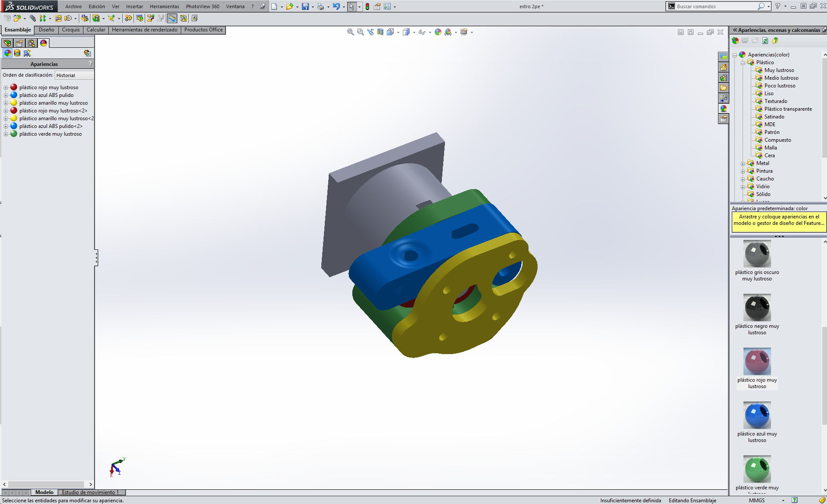Screen dimensions: 827x504
Task: Expand the Vidrio folder node
Action: tap(743, 187)
